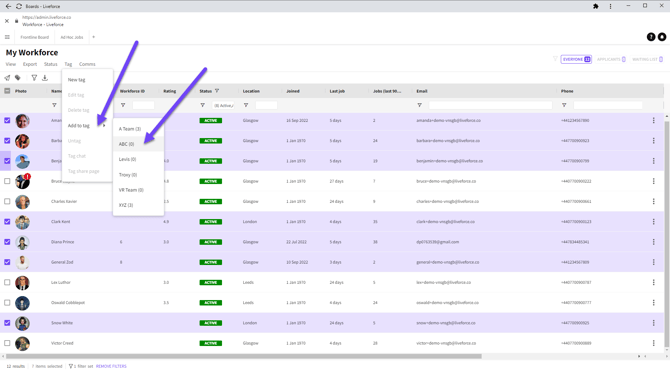Viewport: 670px width, 372px height.
Task: Uncheck the barbara-demo row checkbox
Action: pyautogui.click(x=7, y=141)
